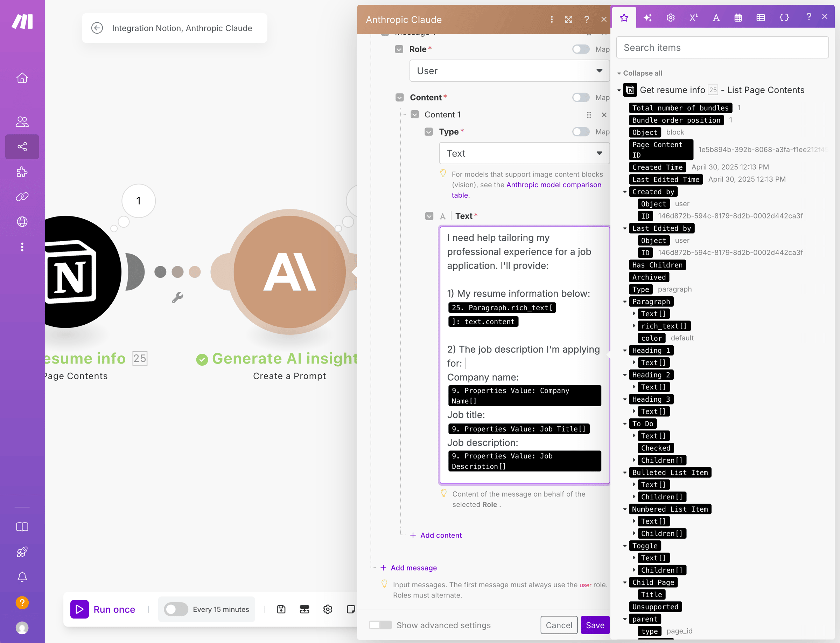
Task: Collapse the Created by node
Action: [625, 192]
